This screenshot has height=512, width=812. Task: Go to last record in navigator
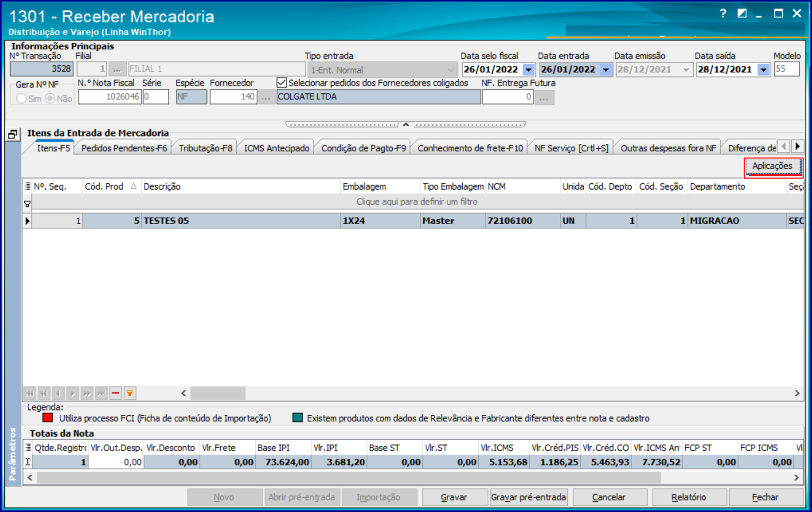101,394
